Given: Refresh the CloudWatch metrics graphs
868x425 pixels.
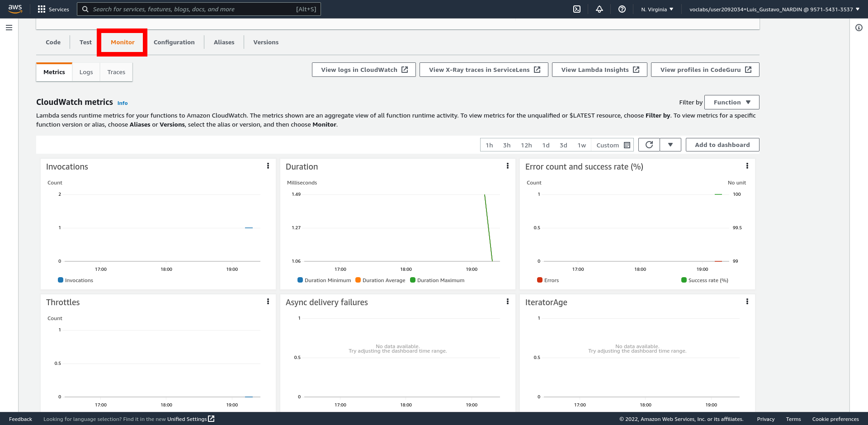Looking at the screenshot, I should [649, 145].
